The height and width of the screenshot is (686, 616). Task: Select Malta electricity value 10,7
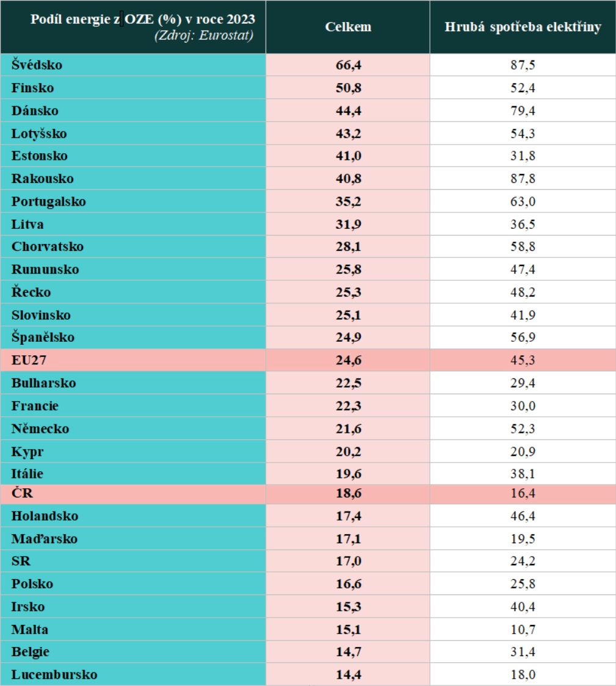coord(523,629)
